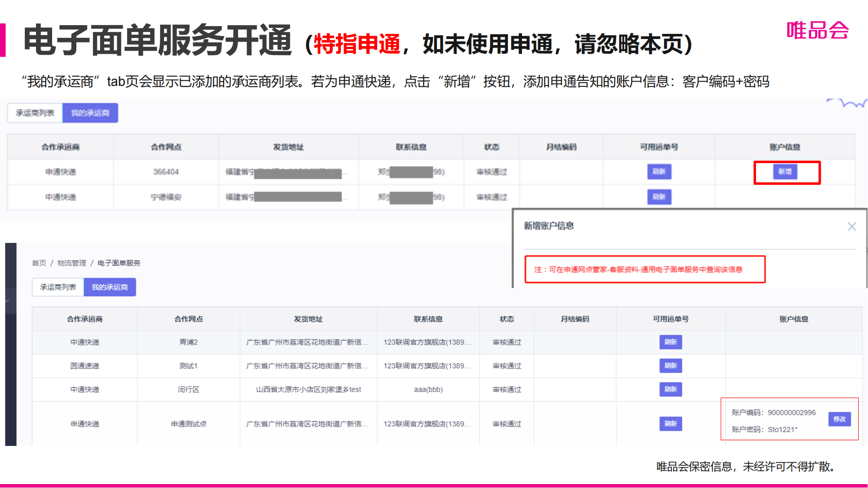Open 物流管理 in the breadcrumb
Viewport: 868px width, 488px height.
pyautogui.click(x=72, y=263)
